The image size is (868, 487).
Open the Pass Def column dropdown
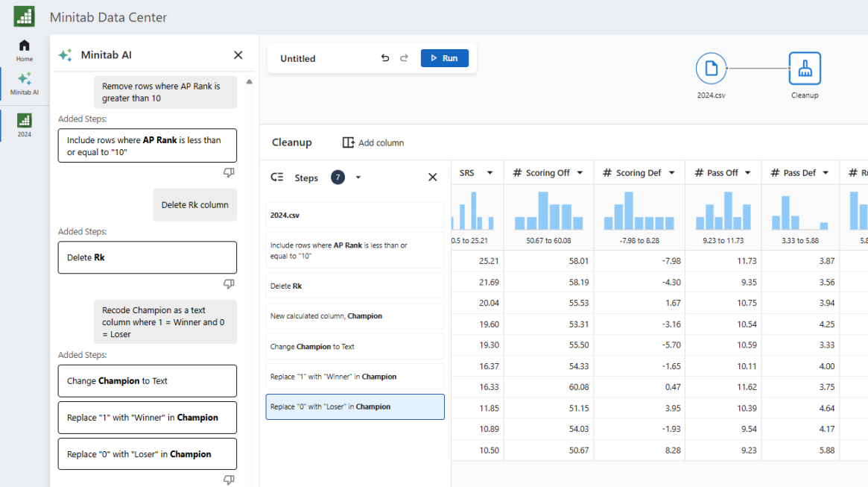coord(825,173)
